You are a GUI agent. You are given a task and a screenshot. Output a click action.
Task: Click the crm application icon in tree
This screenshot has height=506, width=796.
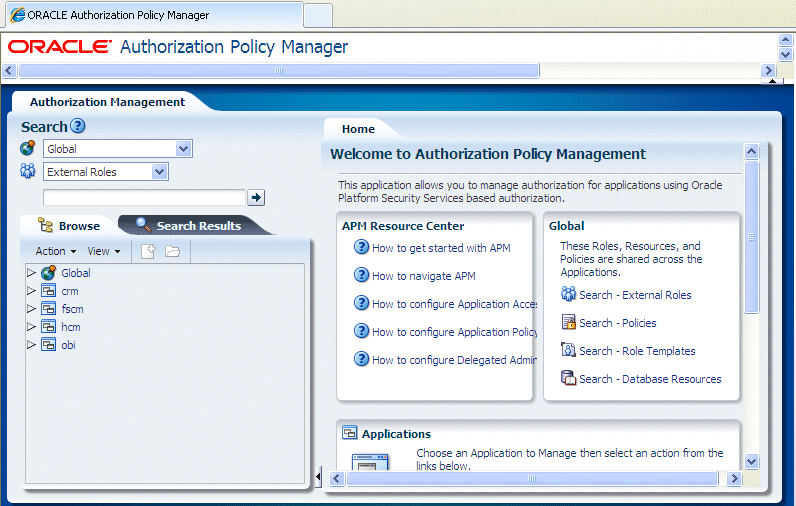[48, 291]
